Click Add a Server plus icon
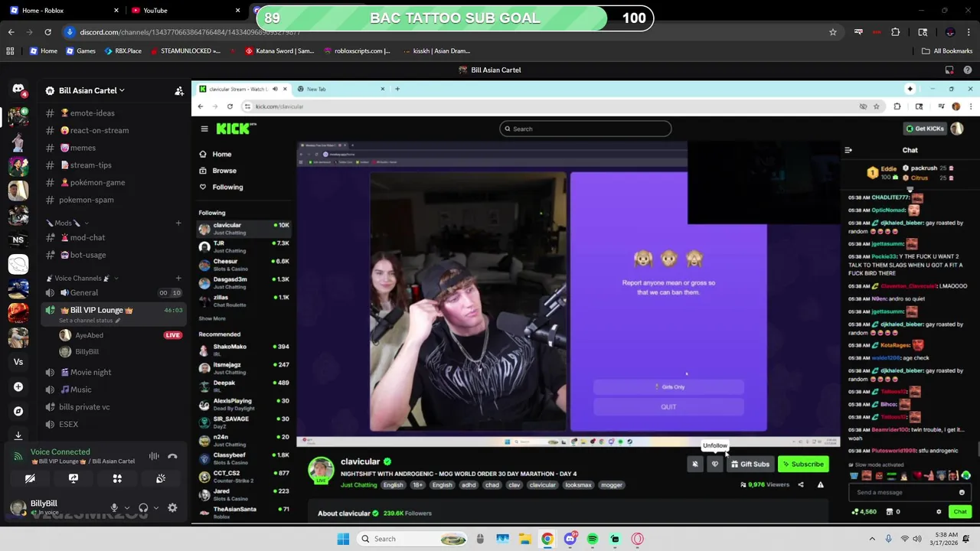This screenshot has width=980, height=551. [x=18, y=386]
